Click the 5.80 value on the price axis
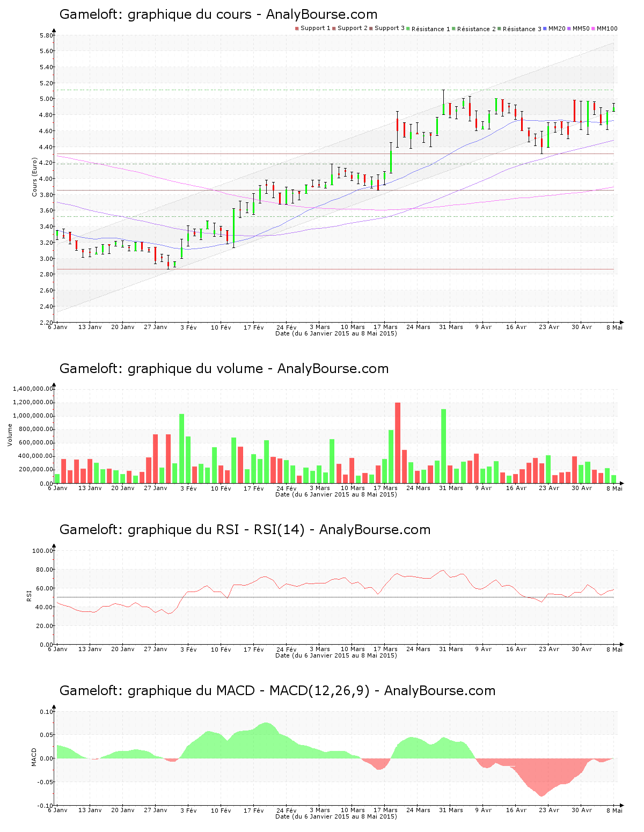Screen dimensions: 644x832 pyautogui.click(x=47, y=35)
